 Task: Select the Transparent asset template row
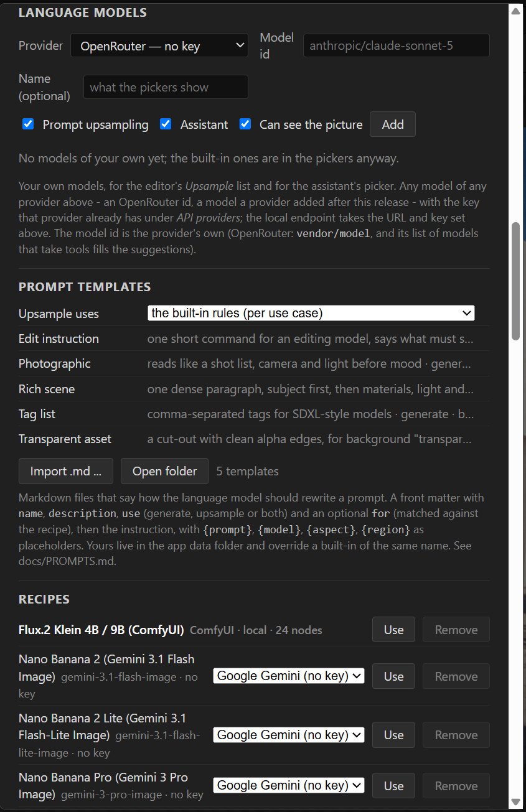254,439
